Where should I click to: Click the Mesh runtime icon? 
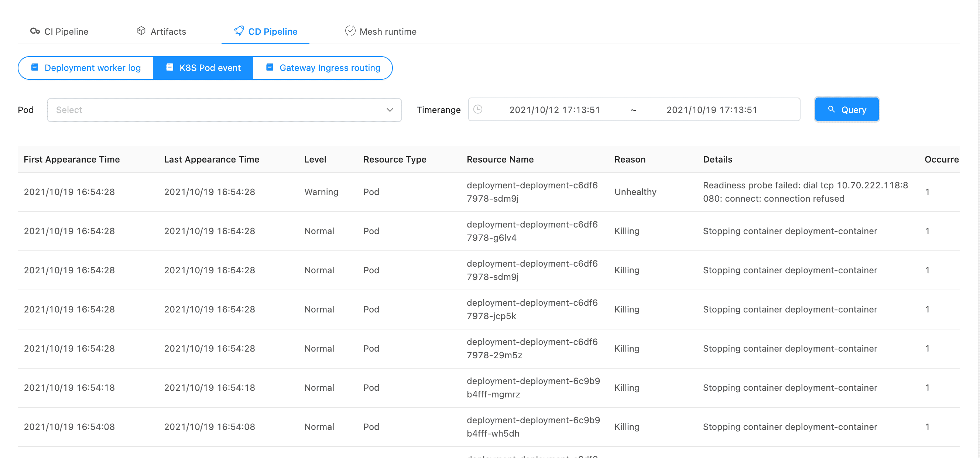point(350,31)
